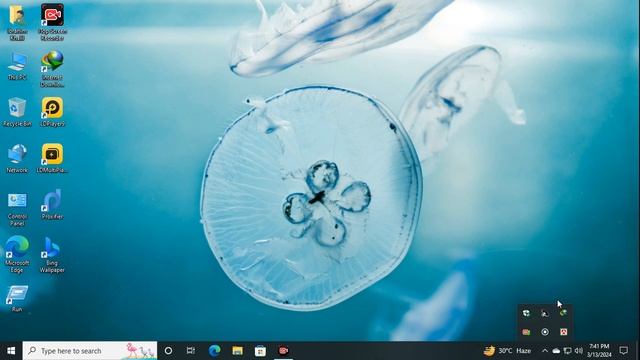Open the OneDrive cloud tray icon
640x360 pixels.
pyautogui.click(x=556, y=351)
